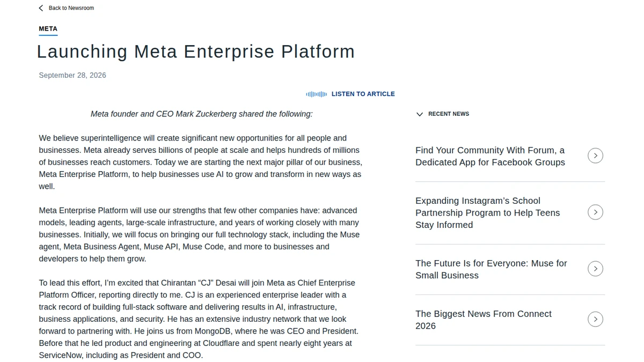Open the Find Your Community With Forum article
The image size is (644, 362).
490,156
